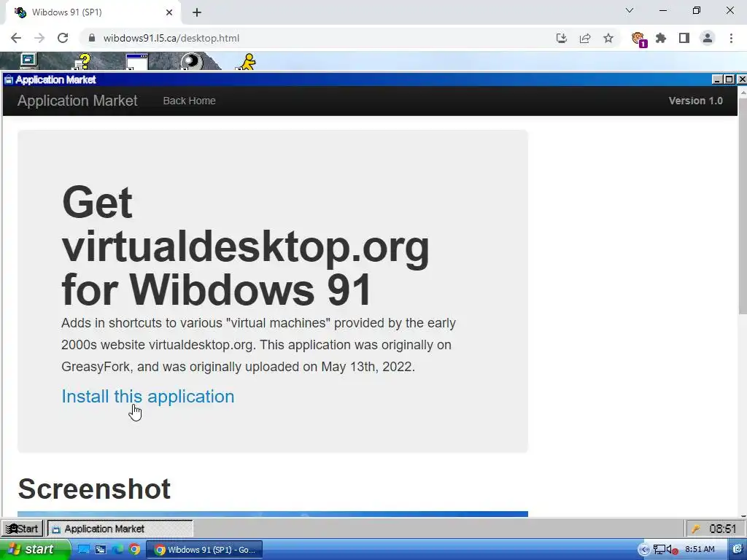This screenshot has width=747, height=560.
Task: Open the green Windows XP start button
Action: pyautogui.click(x=35, y=550)
